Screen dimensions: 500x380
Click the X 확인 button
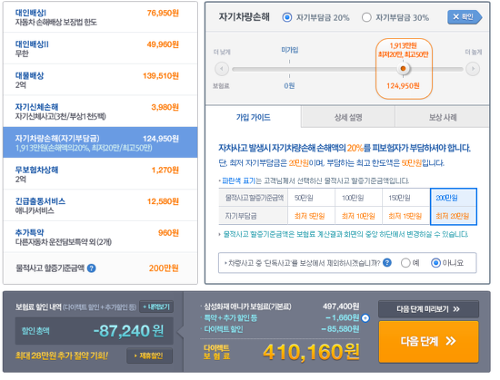[464, 17]
